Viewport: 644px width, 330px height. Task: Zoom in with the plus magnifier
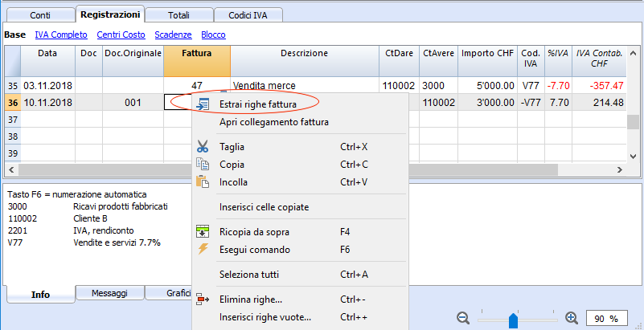pyautogui.click(x=572, y=318)
